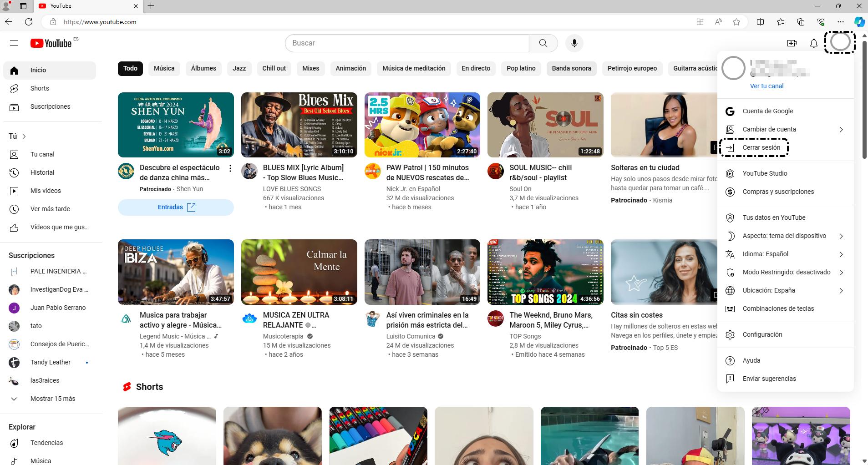
Task: Open Configuración in account menu
Action: pos(785,334)
